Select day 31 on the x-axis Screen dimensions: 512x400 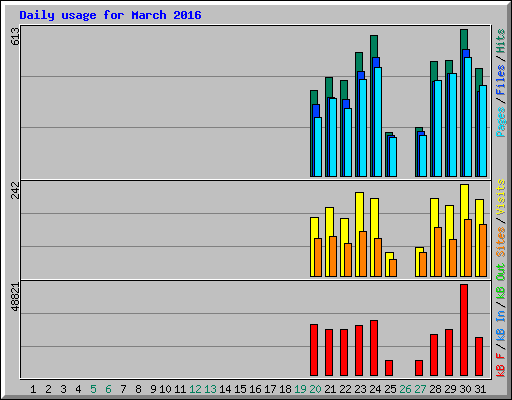(480, 389)
